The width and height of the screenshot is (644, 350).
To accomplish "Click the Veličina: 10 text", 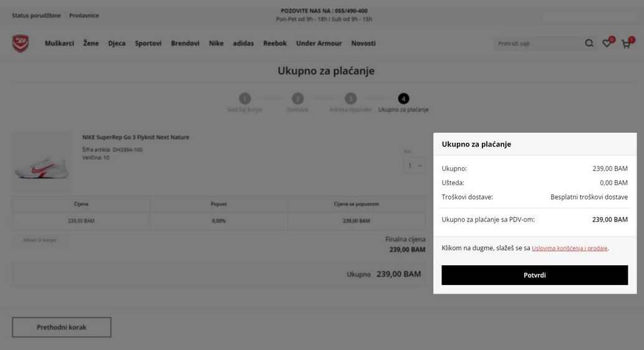I will 96,158.
